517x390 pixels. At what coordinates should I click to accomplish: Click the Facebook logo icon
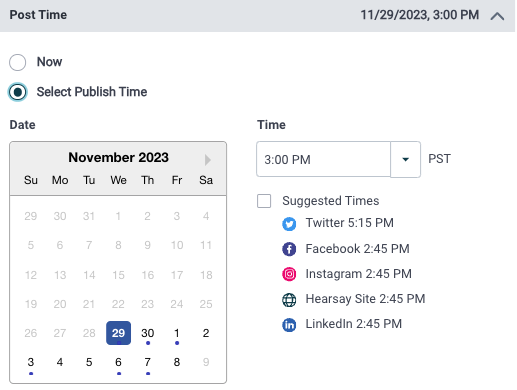tap(289, 249)
